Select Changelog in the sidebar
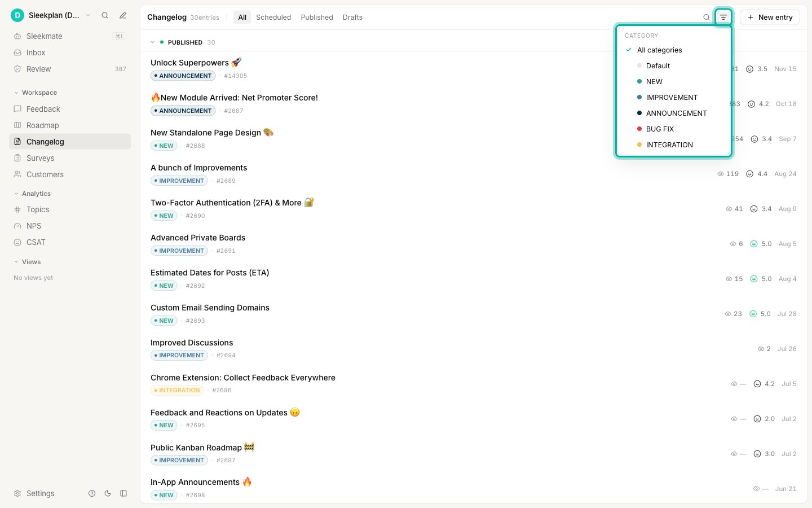Screen dimensions: 812x508 pyautogui.click(x=70, y=142)
